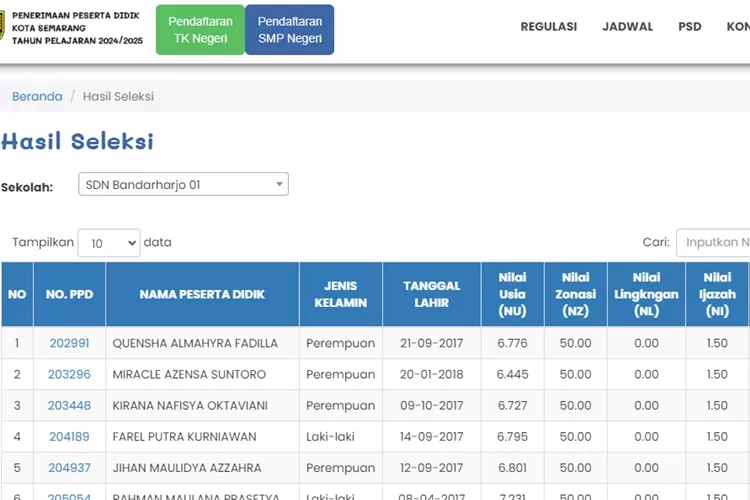Select name FAREL PUTRA KURNIAWAN
This screenshot has width=750, height=500.
184,436
